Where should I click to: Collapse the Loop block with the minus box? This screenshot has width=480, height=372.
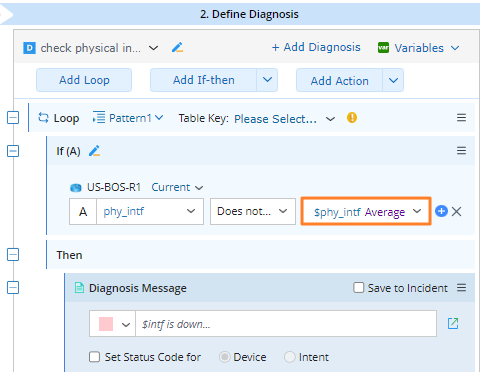pyautogui.click(x=13, y=118)
